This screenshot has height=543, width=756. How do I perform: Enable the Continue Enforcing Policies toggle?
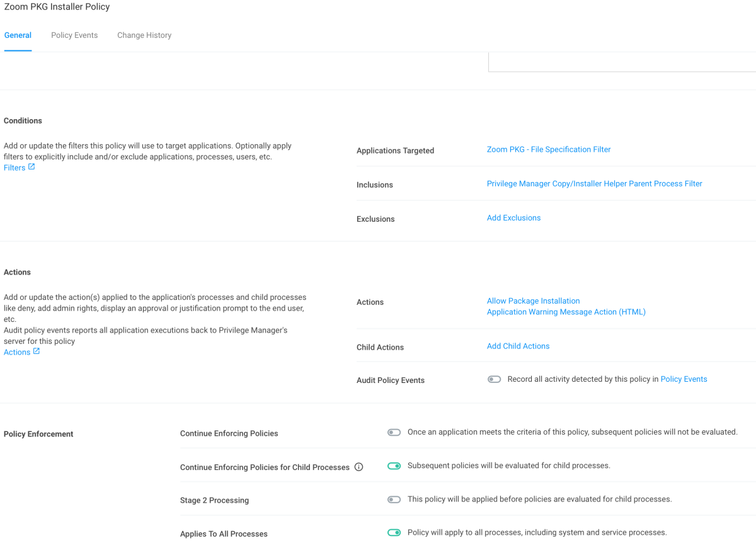click(x=394, y=432)
